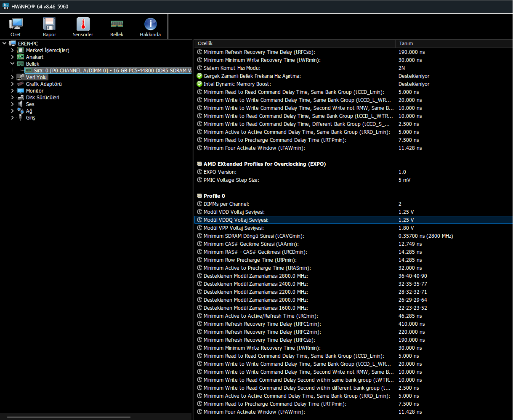Click the Disk Sürücüleri drive icon
Screen dimensions: 513x420
[x=20, y=97]
